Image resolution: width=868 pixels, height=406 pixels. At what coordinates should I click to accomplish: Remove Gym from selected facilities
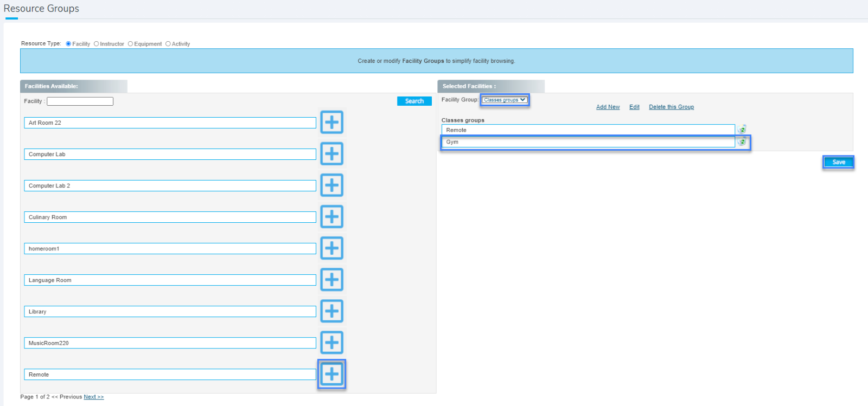[742, 141]
